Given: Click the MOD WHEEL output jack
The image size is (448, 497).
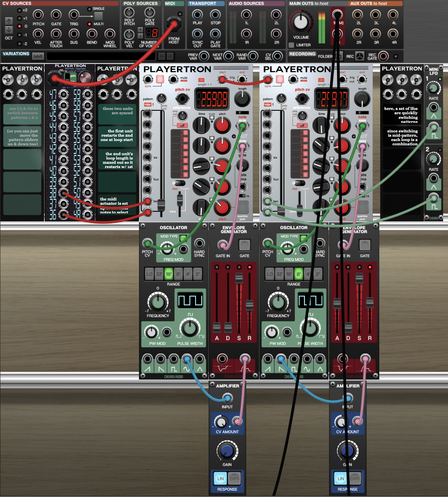Looking at the screenshot, I should click(x=110, y=34).
